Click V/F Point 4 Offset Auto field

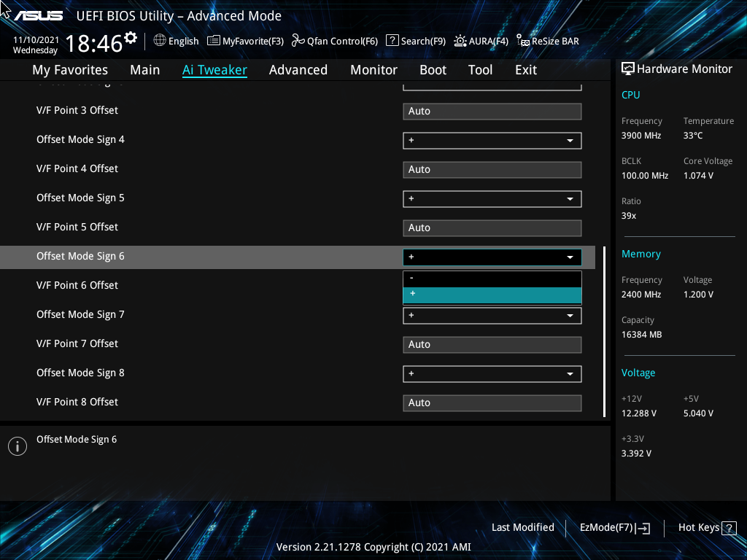point(492,169)
